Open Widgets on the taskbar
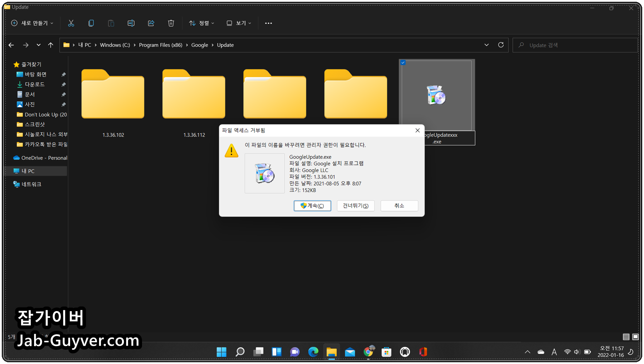Image resolution: width=644 pixels, height=364 pixels. [x=277, y=352]
